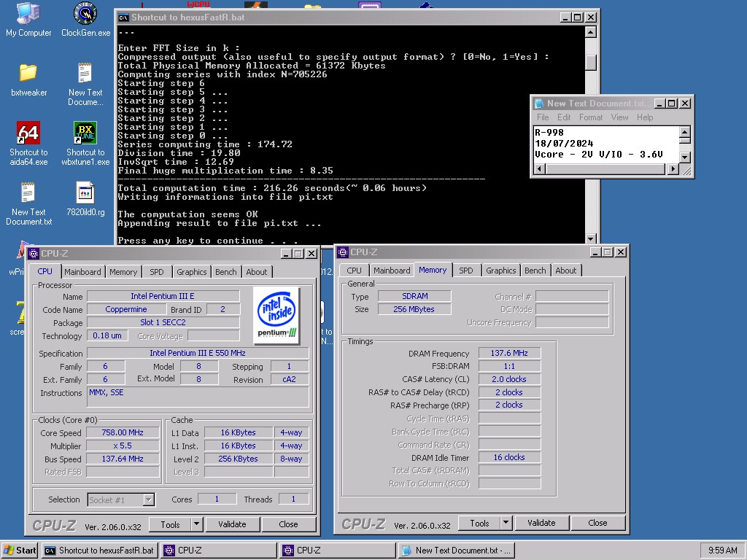The height and width of the screenshot is (560, 747).
Task: Click the Notepad text area line R-998
Action: tap(549, 133)
